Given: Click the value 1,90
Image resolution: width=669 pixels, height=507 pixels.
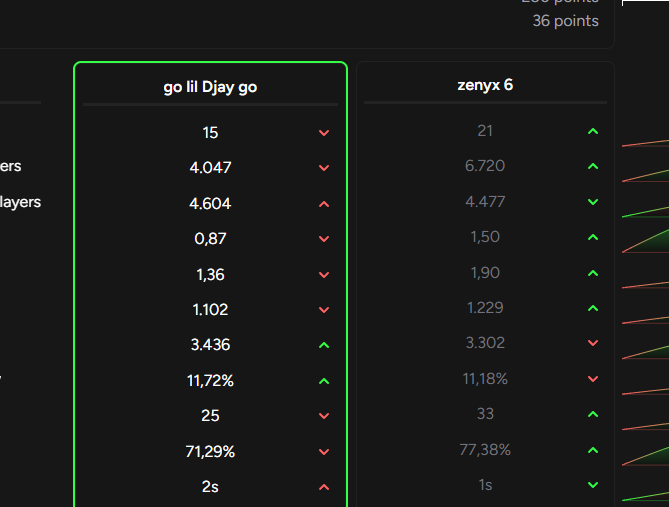Looking at the screenshot, I should [485, 273].
